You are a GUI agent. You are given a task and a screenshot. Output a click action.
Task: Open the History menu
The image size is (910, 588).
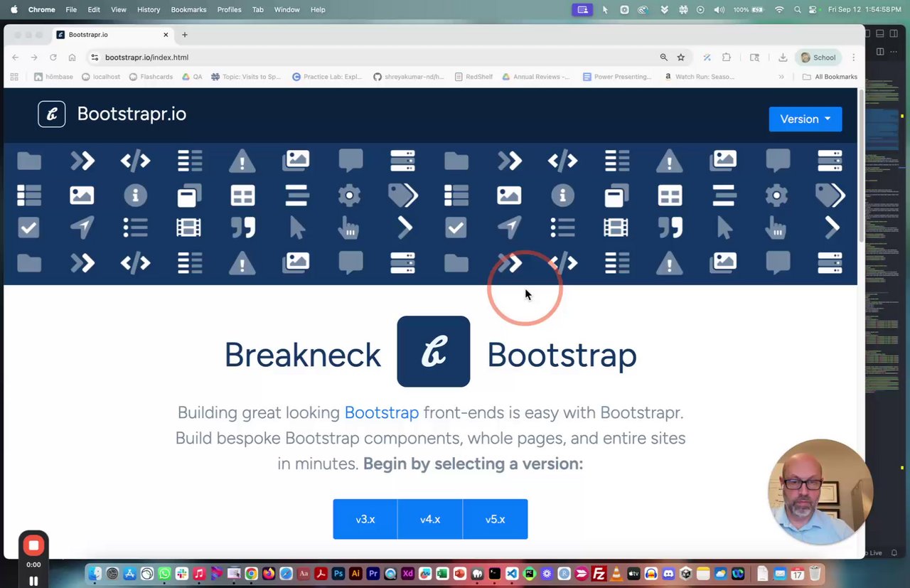tap(149, 9)
